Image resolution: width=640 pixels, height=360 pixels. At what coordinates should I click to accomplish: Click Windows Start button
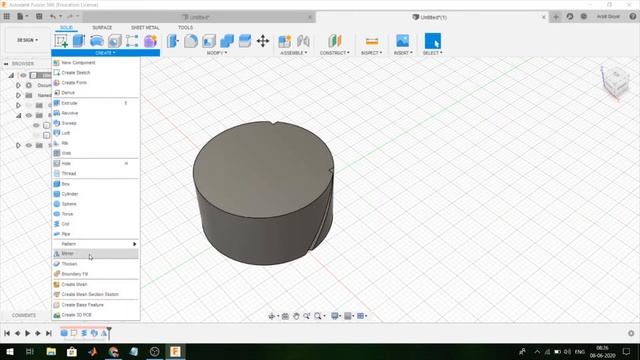9,351
